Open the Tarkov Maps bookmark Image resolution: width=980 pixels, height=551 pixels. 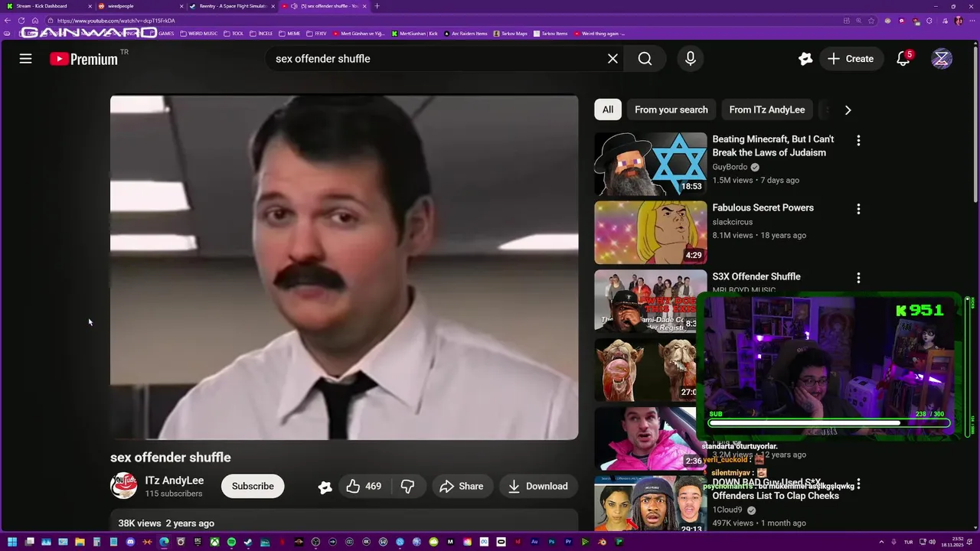(511, 34)
